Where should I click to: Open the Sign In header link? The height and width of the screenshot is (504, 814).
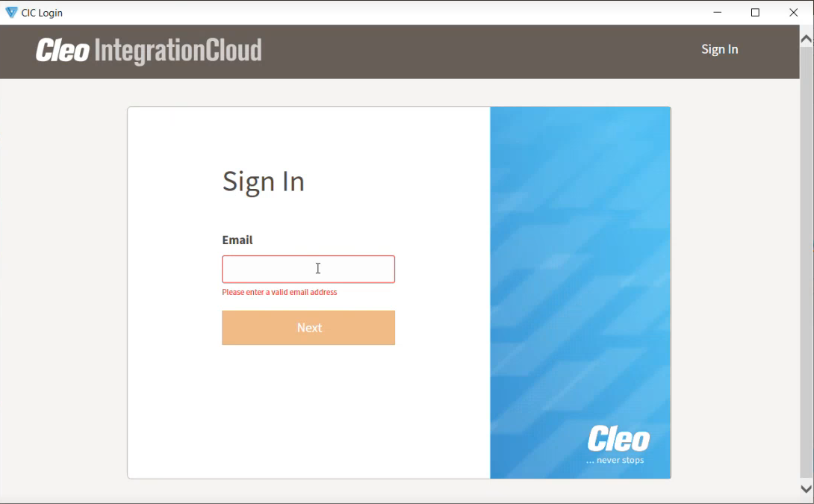click(x=719, y=49)
